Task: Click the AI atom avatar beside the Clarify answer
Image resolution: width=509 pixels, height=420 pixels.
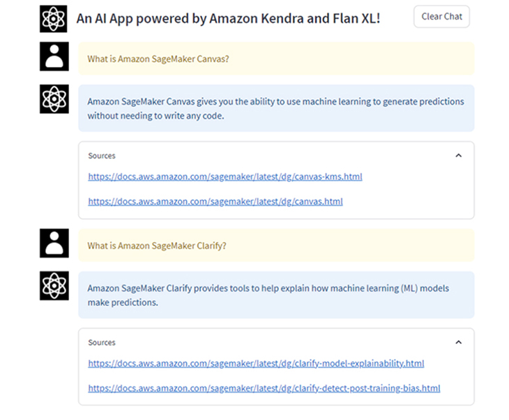Action: pyautogui.click(x=54, y=286)
